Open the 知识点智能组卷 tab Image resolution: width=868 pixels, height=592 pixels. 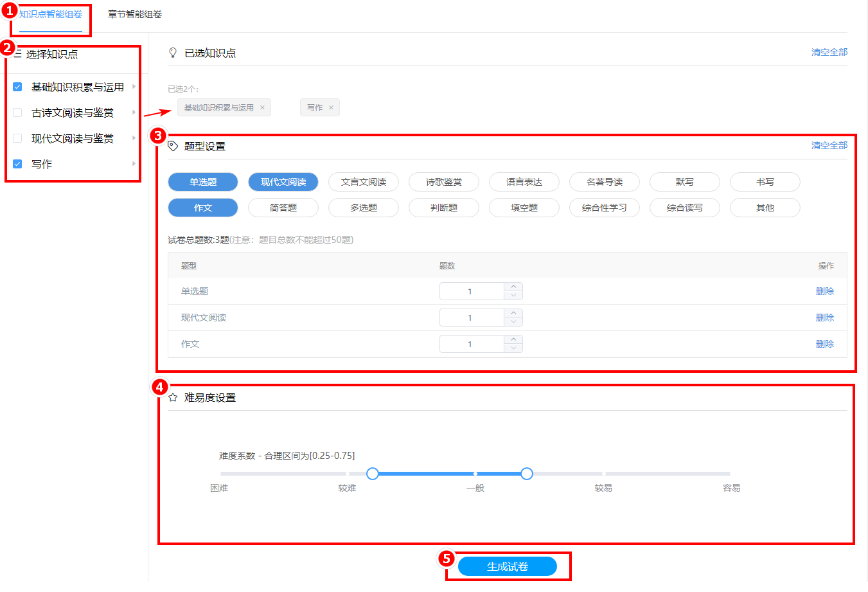pyautogui.click(x=51, y=14)
